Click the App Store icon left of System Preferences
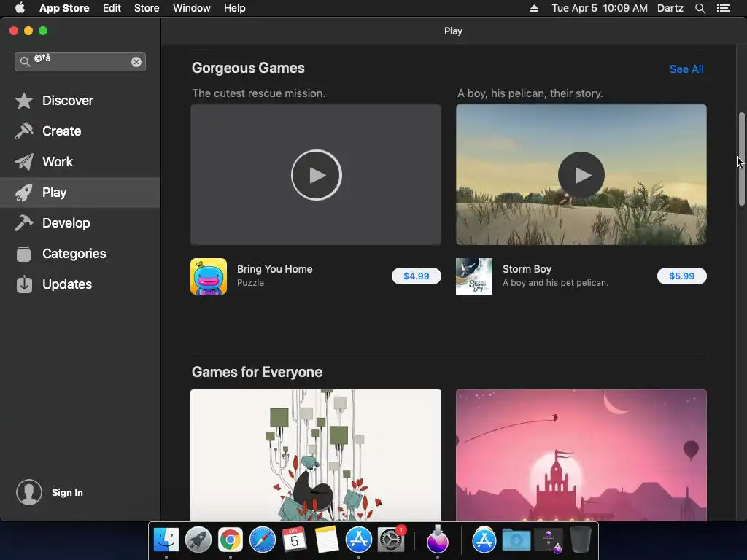The image size is (747, 560). (x=359, y=540)
